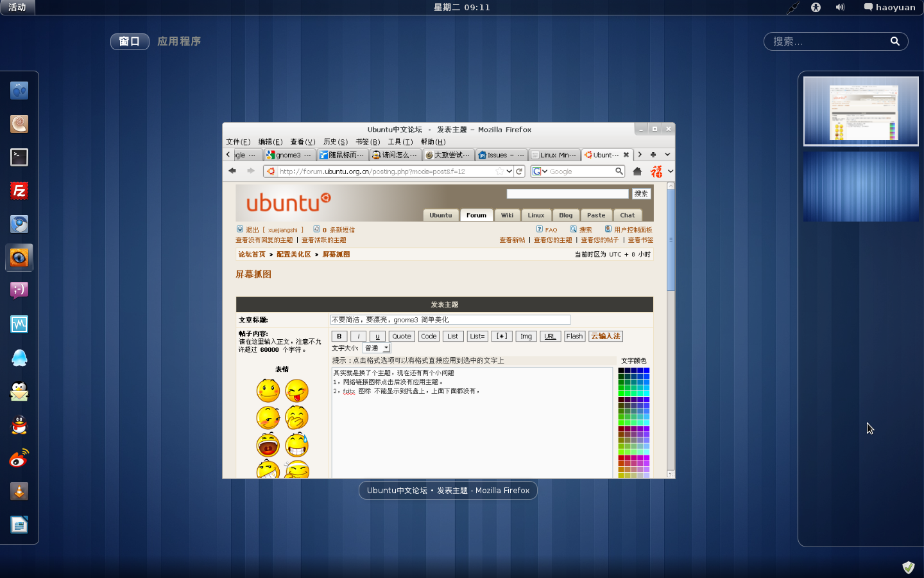
Task: Open the 用户控制面板 link
Action: (633, 229)
